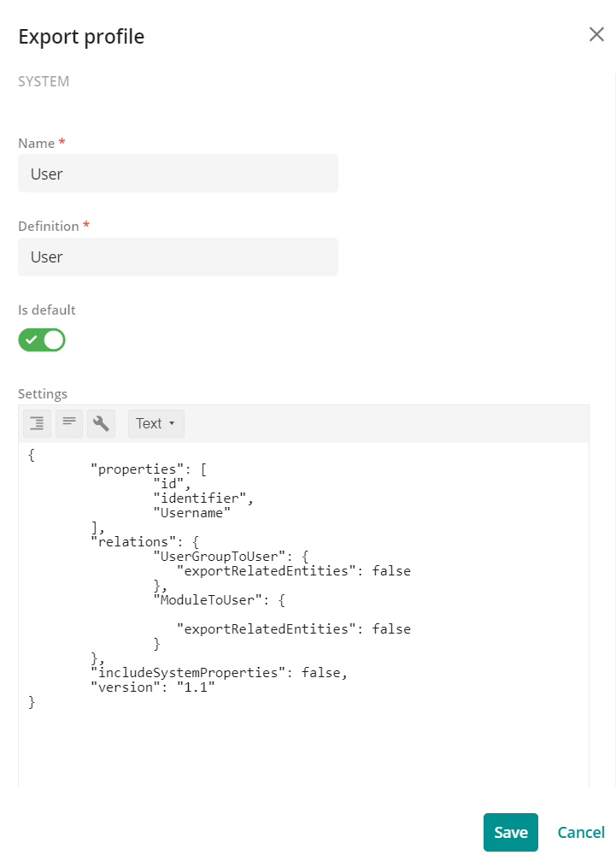The image size is (616, 867).
Task: Place cursor on the "includeSystemProperties" line
Action: 220,673
